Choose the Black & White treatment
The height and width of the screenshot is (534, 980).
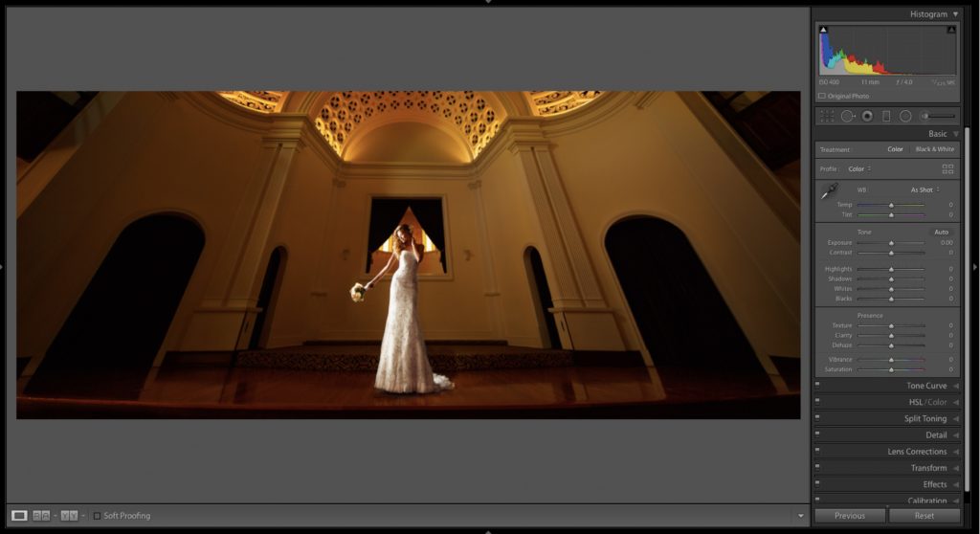tap(934, 149)
